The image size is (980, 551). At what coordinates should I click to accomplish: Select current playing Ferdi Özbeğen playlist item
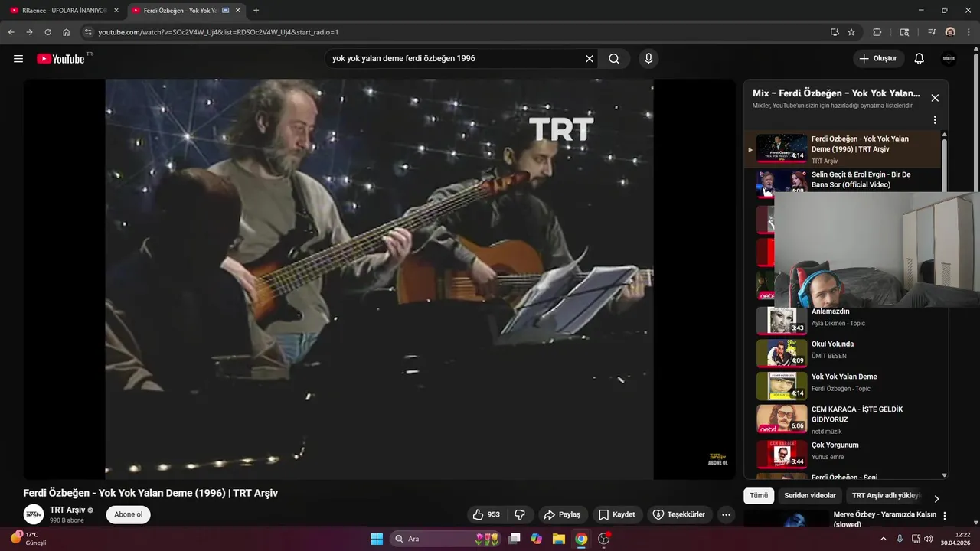(x=843, y=149)
